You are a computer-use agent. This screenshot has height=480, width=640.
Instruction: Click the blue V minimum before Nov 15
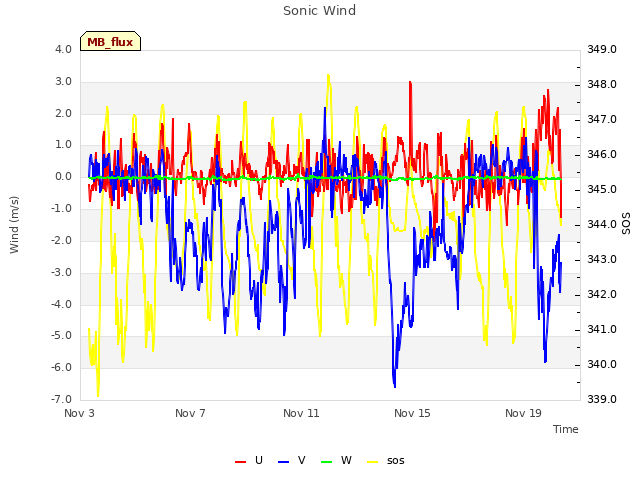coord(394,384)
